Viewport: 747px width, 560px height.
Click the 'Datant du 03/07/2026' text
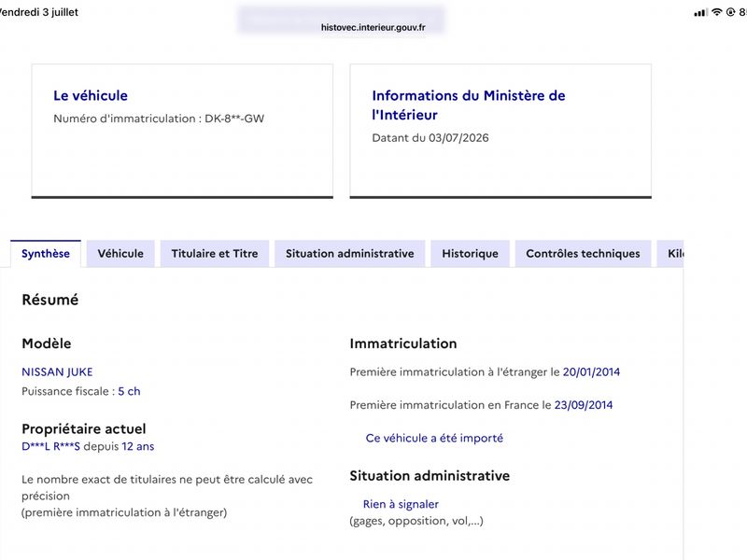pos(430,138)
